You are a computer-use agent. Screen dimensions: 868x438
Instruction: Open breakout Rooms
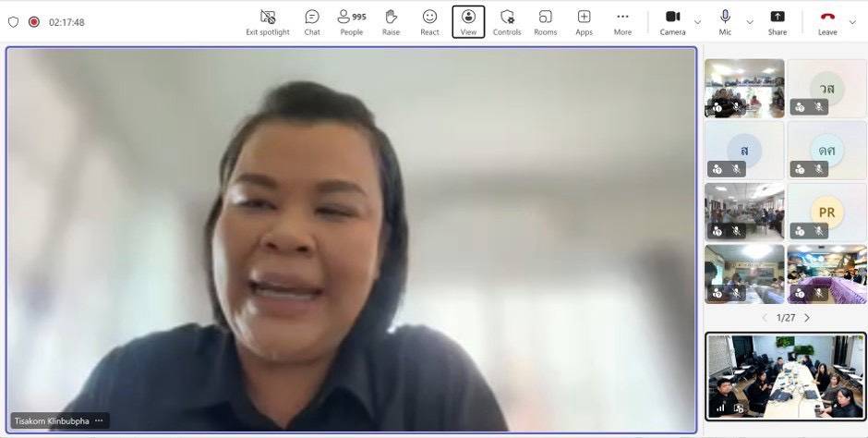545,23
